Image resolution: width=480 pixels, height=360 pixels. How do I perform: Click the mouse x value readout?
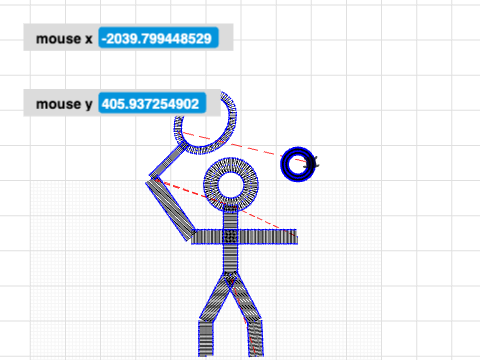click(x=158, y=38)
